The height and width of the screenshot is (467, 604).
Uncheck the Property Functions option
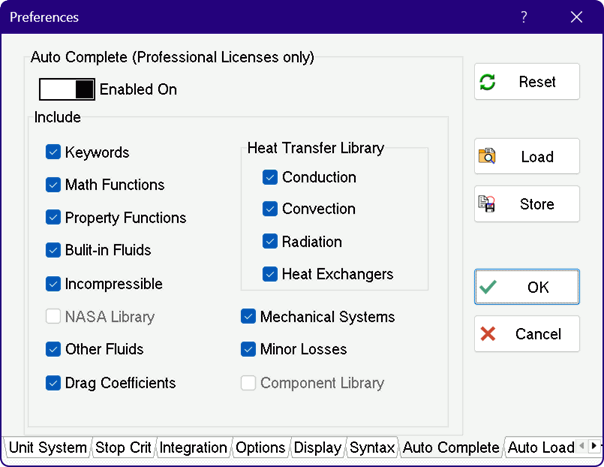[x=54, y=217]
